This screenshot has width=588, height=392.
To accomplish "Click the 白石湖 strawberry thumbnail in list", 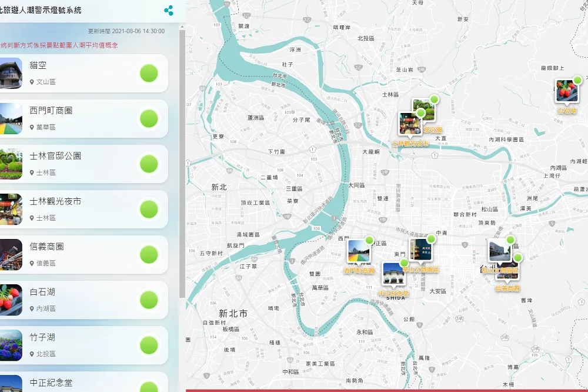I will pyautogui.click(x=11, y=300).
